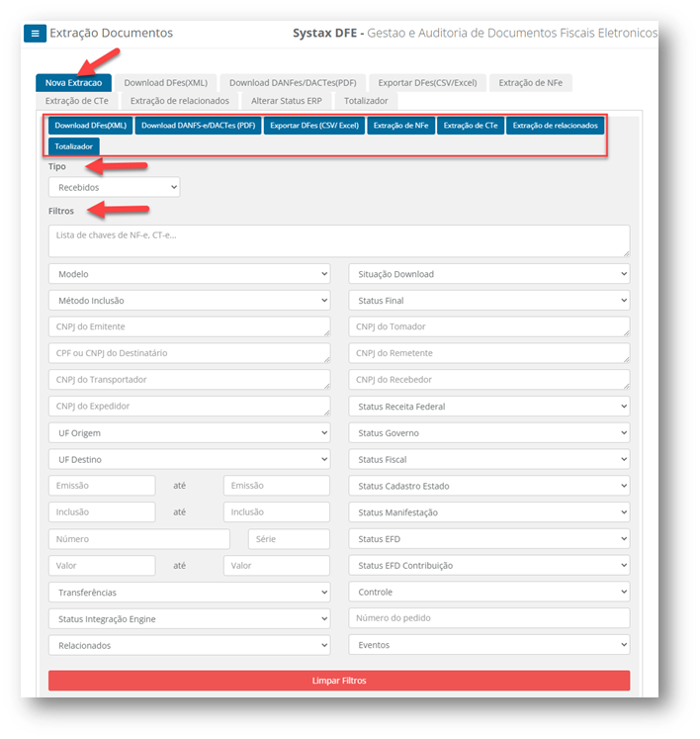Viewport: 700px width, 739px height.
Task: Focus the CNPJ do Expedidor field
Action: coord(190,406)
